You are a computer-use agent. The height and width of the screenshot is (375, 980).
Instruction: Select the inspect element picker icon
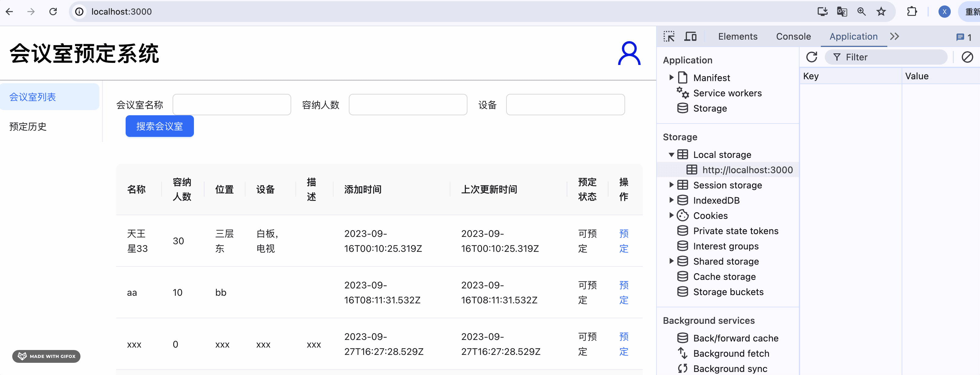(669, 37)
